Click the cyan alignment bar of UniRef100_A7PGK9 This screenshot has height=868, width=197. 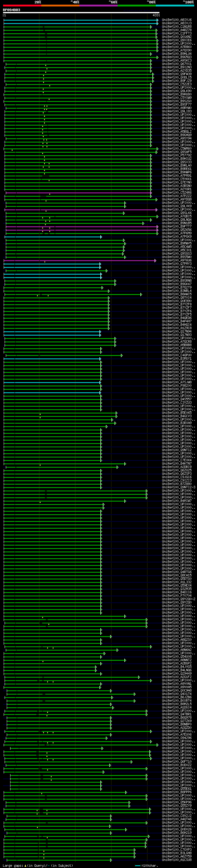(54, 237)
